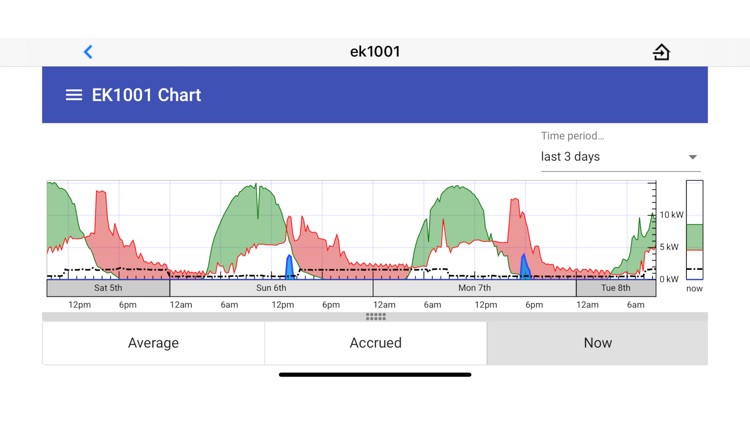Select the Now tab

click(597, 343)
